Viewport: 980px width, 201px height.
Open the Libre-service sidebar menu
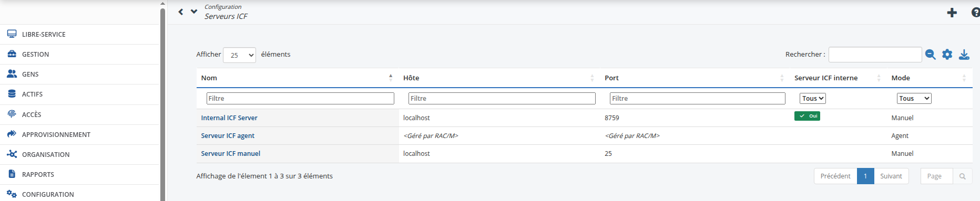79,34
